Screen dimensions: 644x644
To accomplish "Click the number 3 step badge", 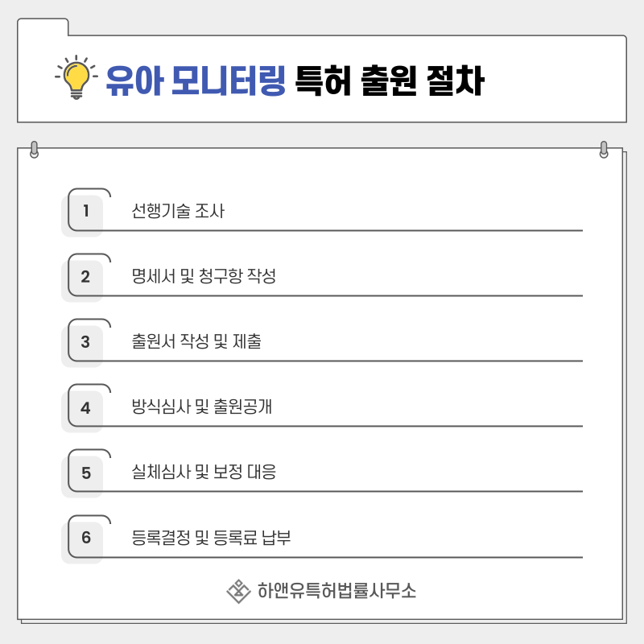I will click(x=85, y=342).
